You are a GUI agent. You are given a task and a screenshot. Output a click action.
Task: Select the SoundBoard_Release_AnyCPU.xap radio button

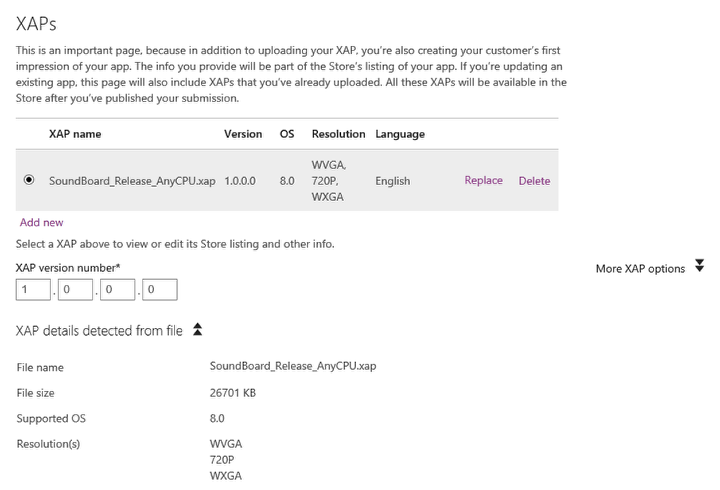29,180
